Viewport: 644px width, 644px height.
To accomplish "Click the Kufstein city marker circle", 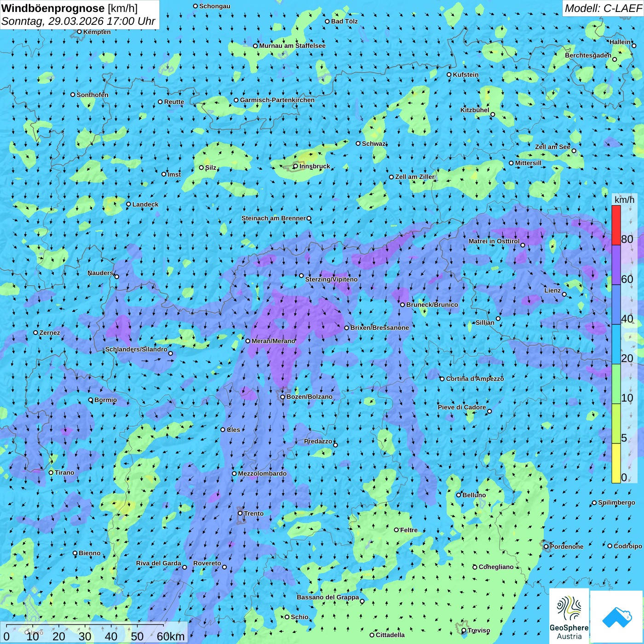I will [x=449, y=75].
